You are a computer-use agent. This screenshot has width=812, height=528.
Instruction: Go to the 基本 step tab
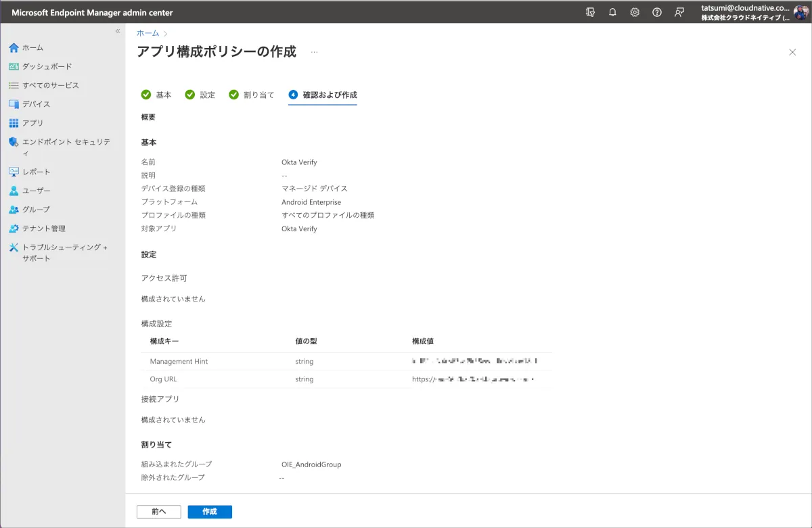tap(156, 95)
